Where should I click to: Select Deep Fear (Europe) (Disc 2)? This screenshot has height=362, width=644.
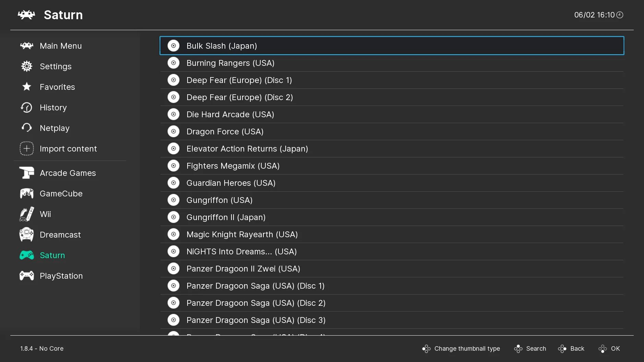pos(392,97)
